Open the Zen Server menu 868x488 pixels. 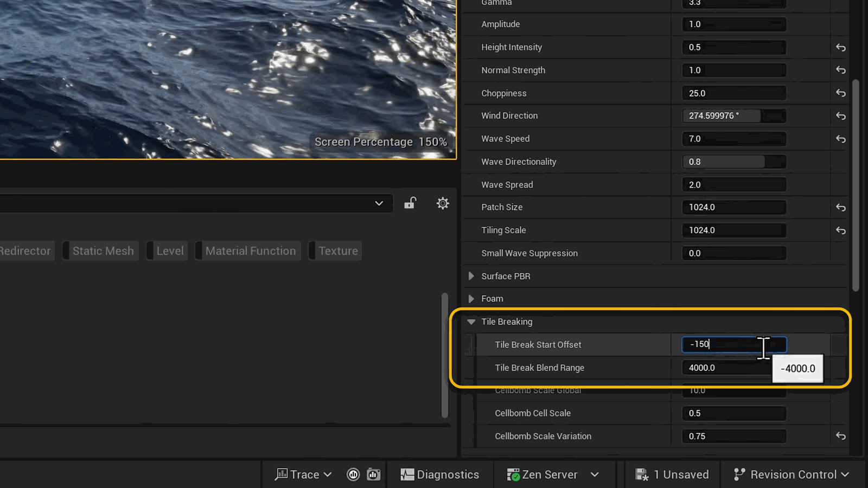(x=553, y=474)
